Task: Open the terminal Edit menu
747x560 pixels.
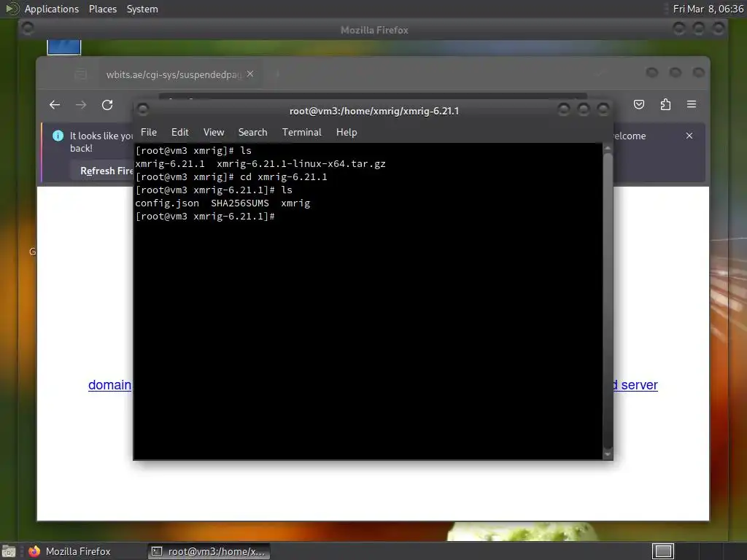Action: (x=179, y=133)
